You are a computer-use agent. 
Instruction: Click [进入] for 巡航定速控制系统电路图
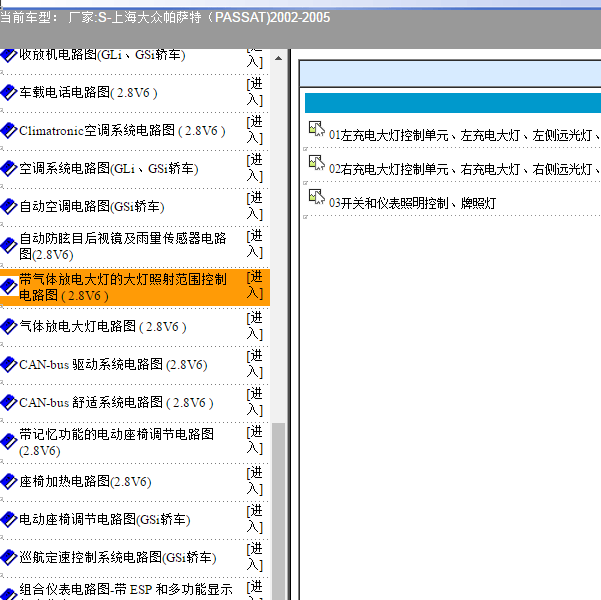click(255, 557)
